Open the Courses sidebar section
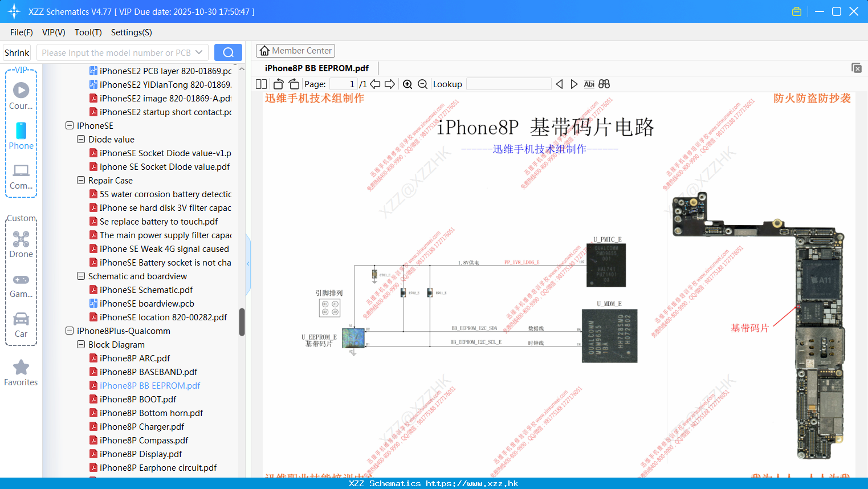 click(21, 96)
